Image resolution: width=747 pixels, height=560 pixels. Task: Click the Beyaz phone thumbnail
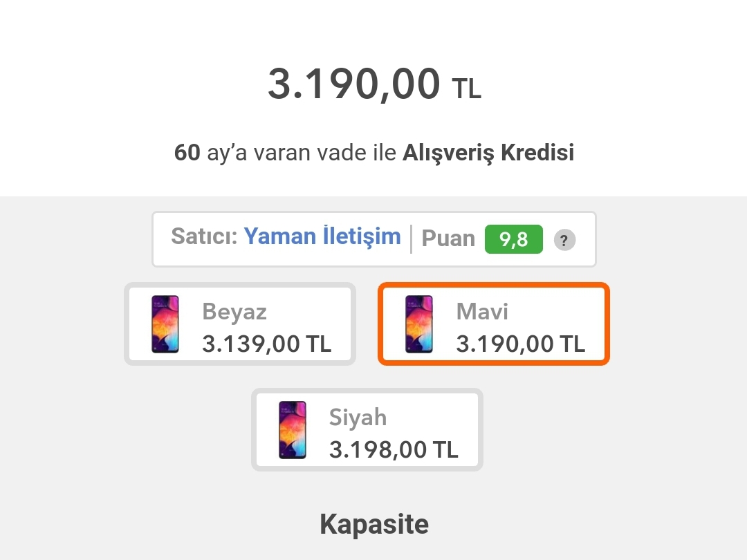click(x=165, y=324)
